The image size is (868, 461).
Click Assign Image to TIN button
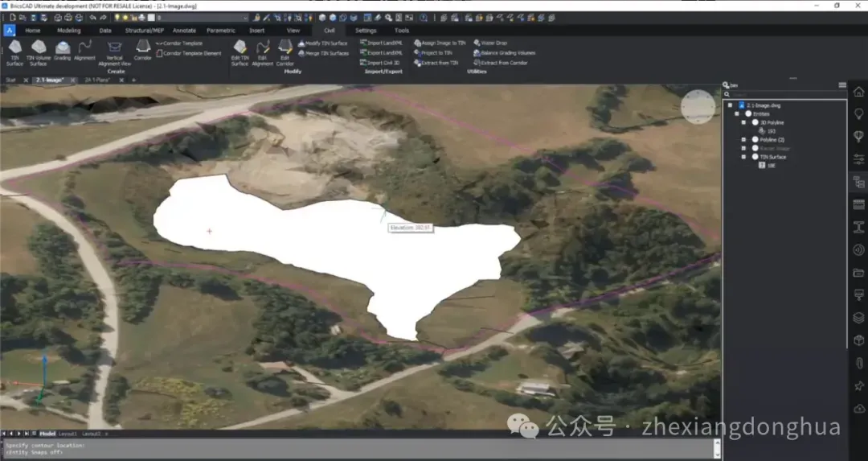click(x=440, y=43)
